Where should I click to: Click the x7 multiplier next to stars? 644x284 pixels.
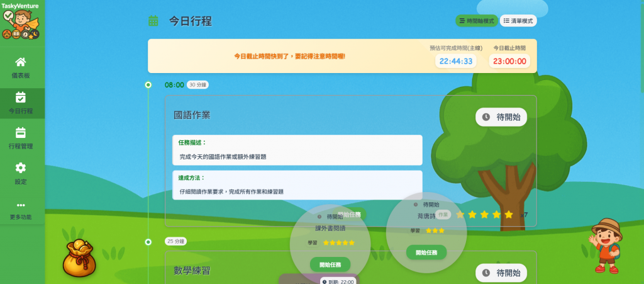(524, 215)
